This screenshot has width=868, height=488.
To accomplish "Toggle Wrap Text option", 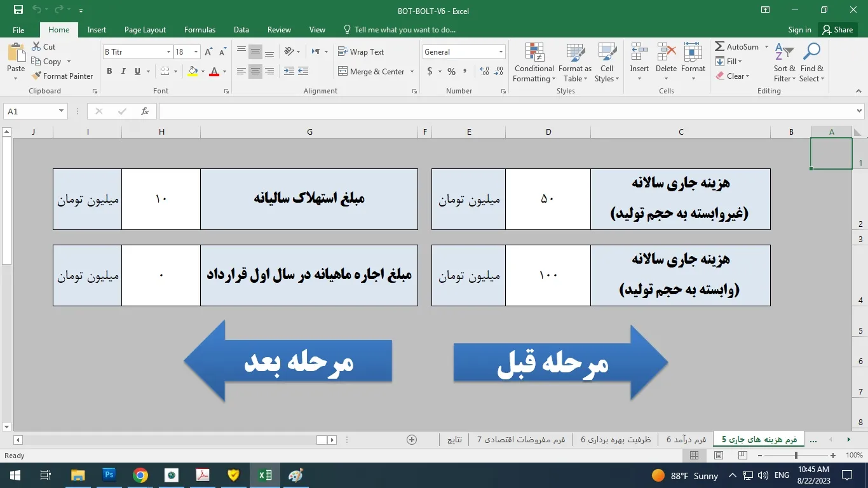I will click(x=361, y=52).
